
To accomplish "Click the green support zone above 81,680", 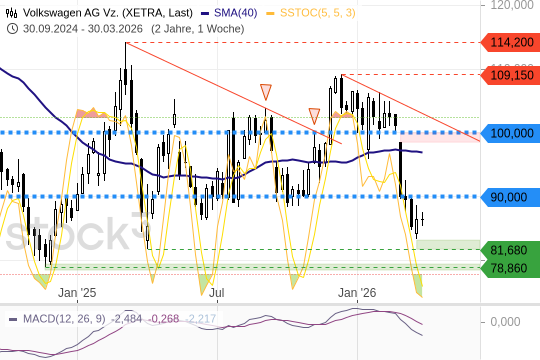I will tap(448, 244).
